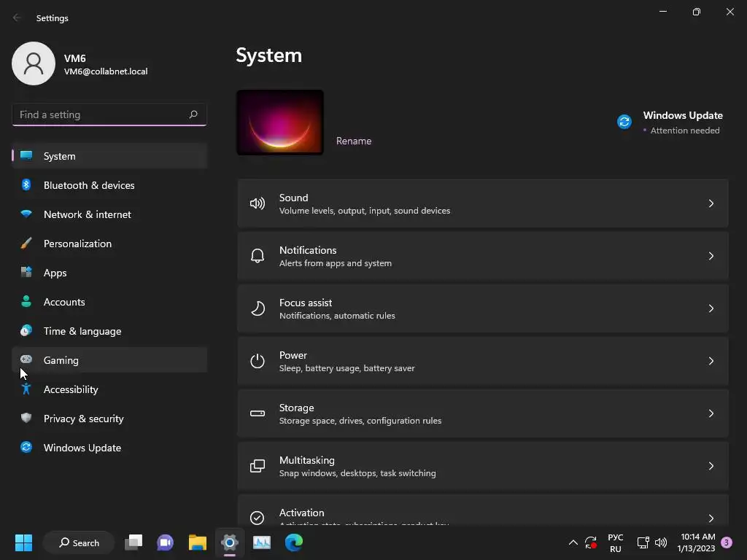Open File Explorer from the taskbar
This screenshot has height=560, width=747.
(197, 542)
